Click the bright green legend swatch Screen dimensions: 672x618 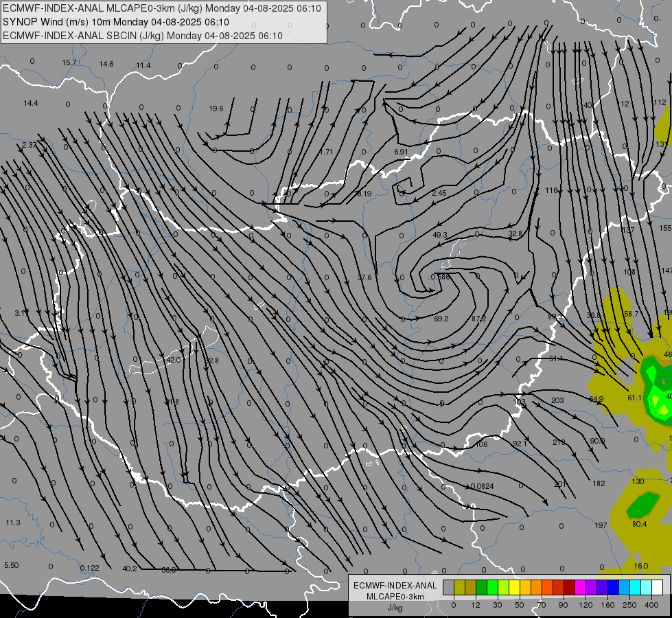tap(492, 587)
